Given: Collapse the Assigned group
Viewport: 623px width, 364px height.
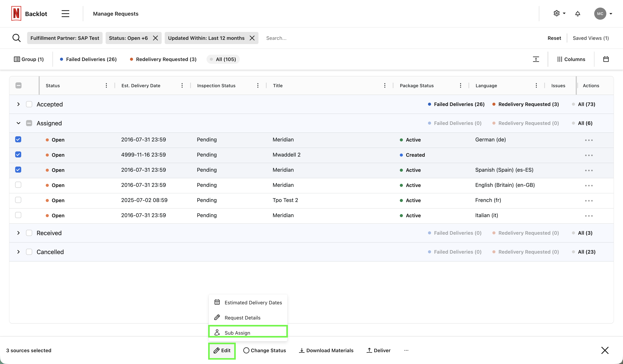Looking at the screenshot, I should [x=18, y=123].
